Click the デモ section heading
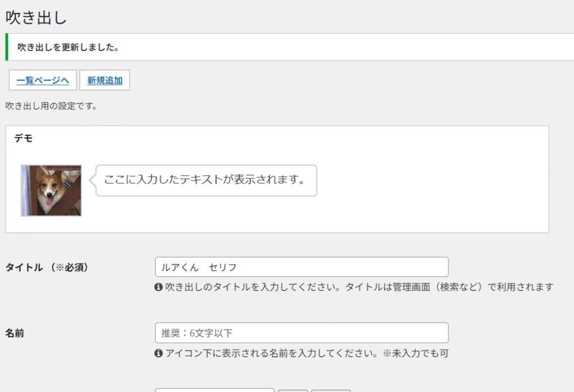The image size is (574, 392). click(x=24, y=139)
